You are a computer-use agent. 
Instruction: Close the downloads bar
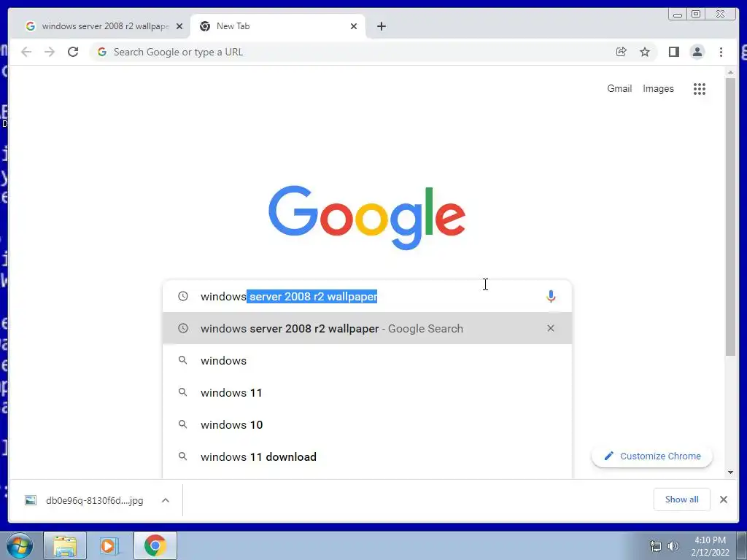723,499
